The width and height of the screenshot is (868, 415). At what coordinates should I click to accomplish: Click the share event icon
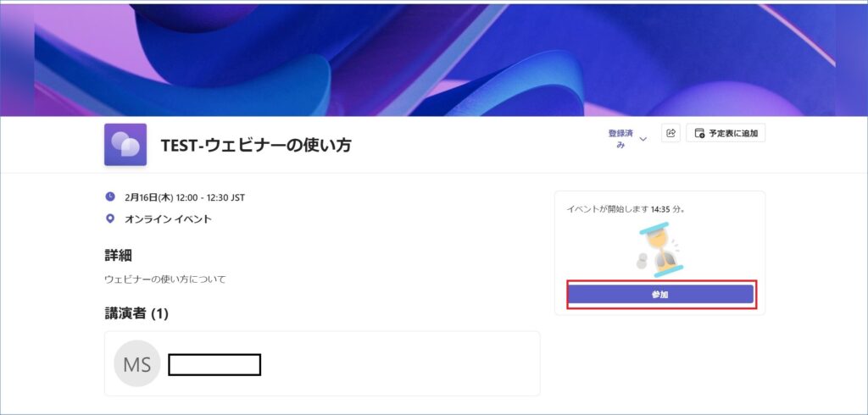[670, 133]
